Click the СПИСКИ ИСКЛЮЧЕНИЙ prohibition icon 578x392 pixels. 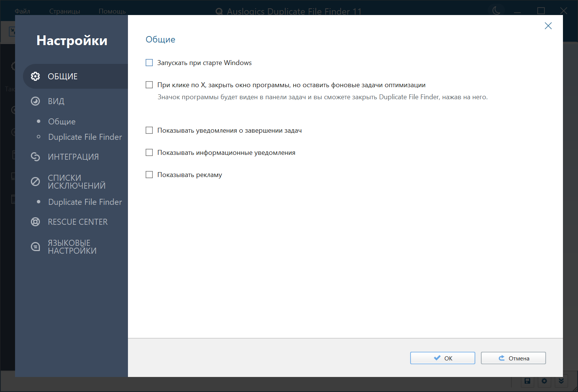coord(35,182)
